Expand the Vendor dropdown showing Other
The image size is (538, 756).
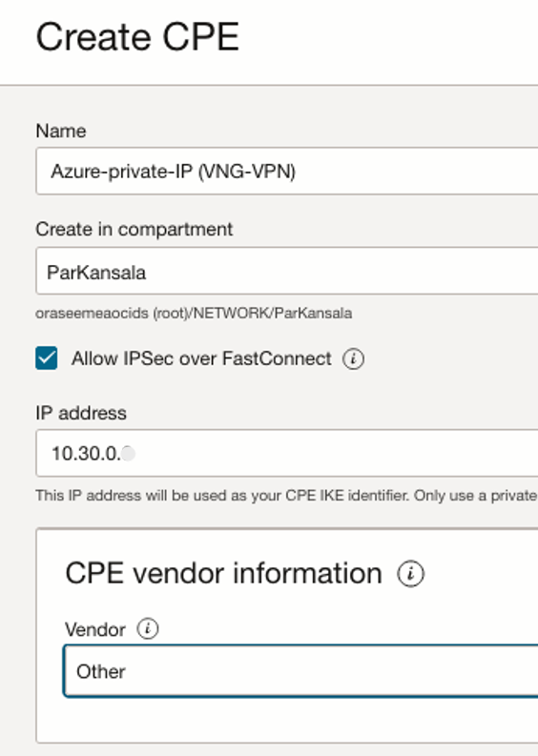point(301,670)
